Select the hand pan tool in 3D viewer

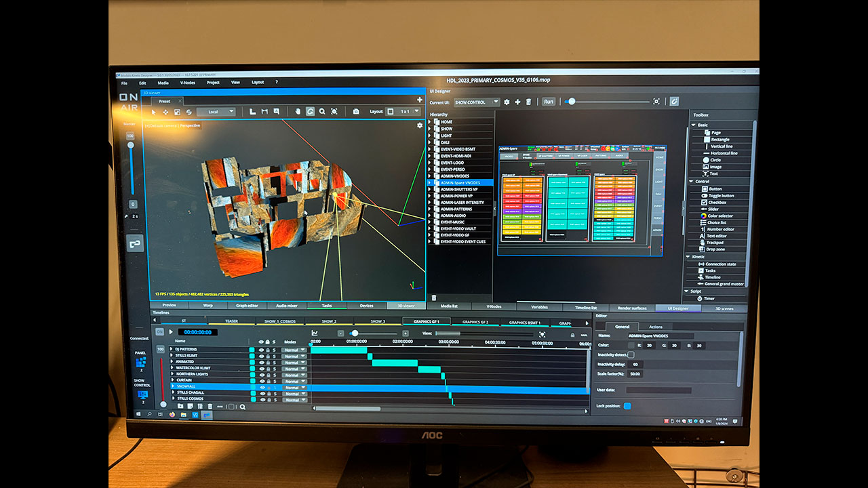click(x=297, y=112)
